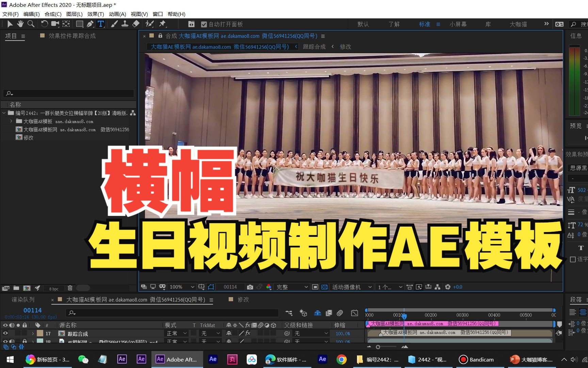Open the 100% magnification dropdown
The width and height of the screenshot is (588, 368).
[182, 287]
